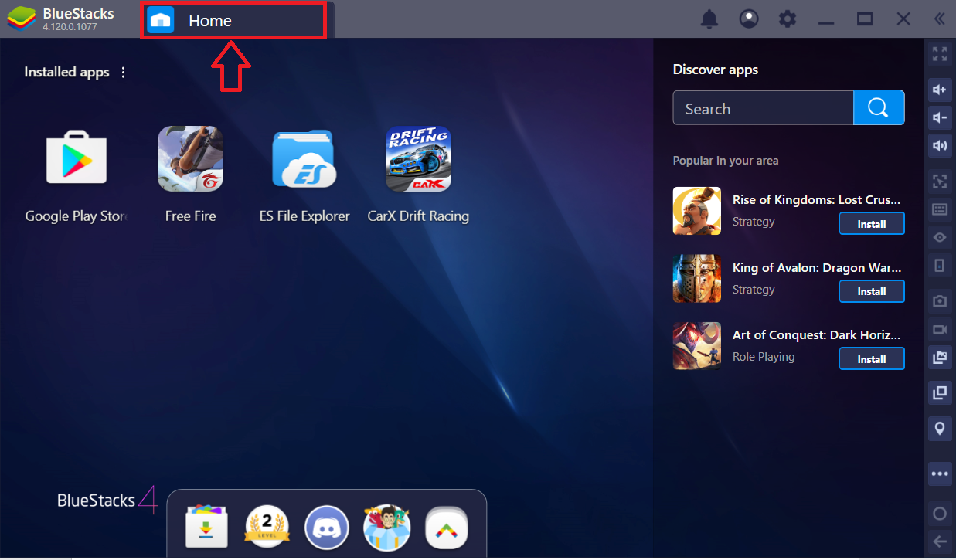This screenshot has height=560, width=956.
Task: Open the location pin tool
Action: coord(940,428)
